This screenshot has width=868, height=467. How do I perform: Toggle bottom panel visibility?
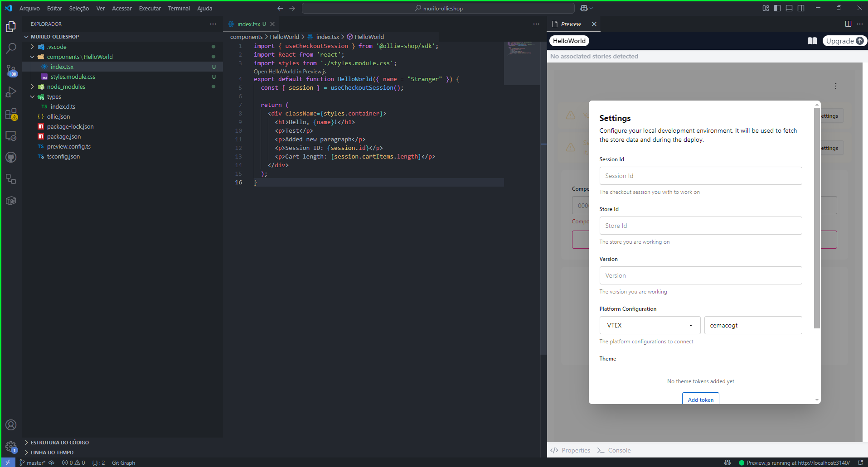coord(789,8)
